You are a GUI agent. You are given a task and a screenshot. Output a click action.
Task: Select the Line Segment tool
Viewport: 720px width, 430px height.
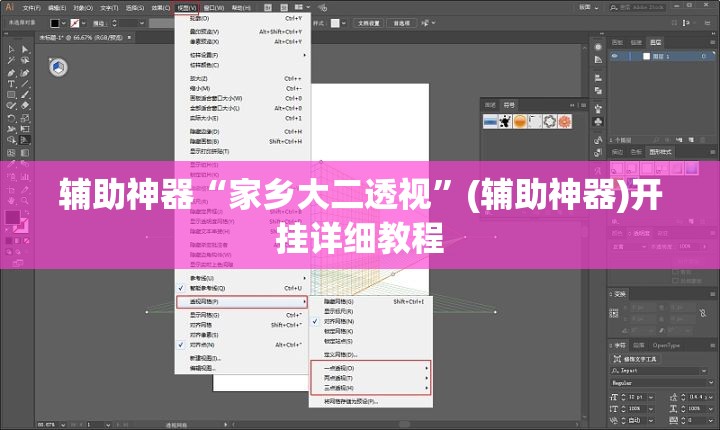(x=25, y=84)
